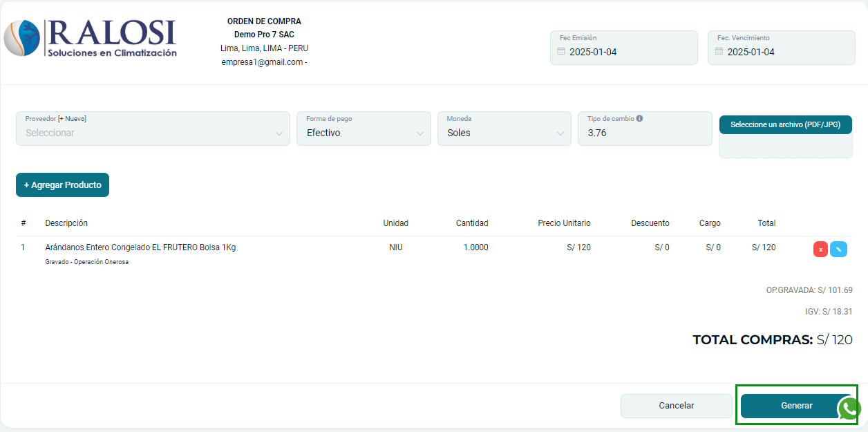Click the file upload drop area
868x432 pixels.
coord(785,146)
